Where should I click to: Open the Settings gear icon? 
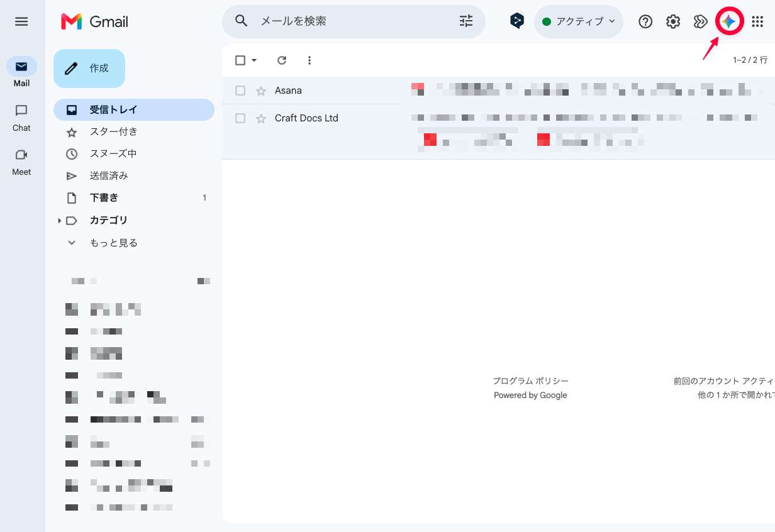[673, 21]
